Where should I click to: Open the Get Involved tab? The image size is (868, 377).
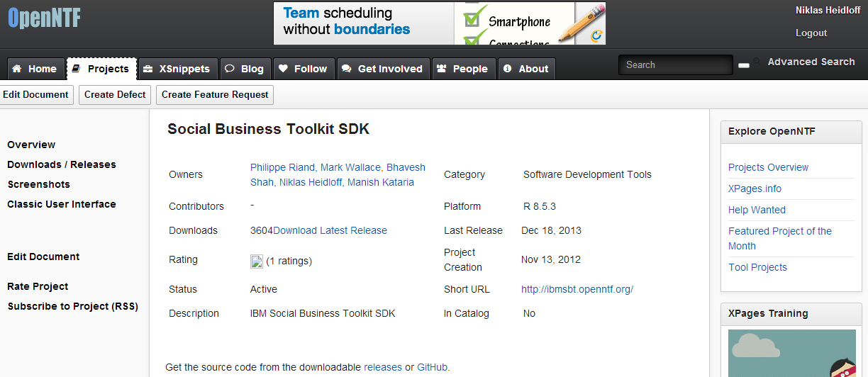pyautogui.click(x=383, y=69)
